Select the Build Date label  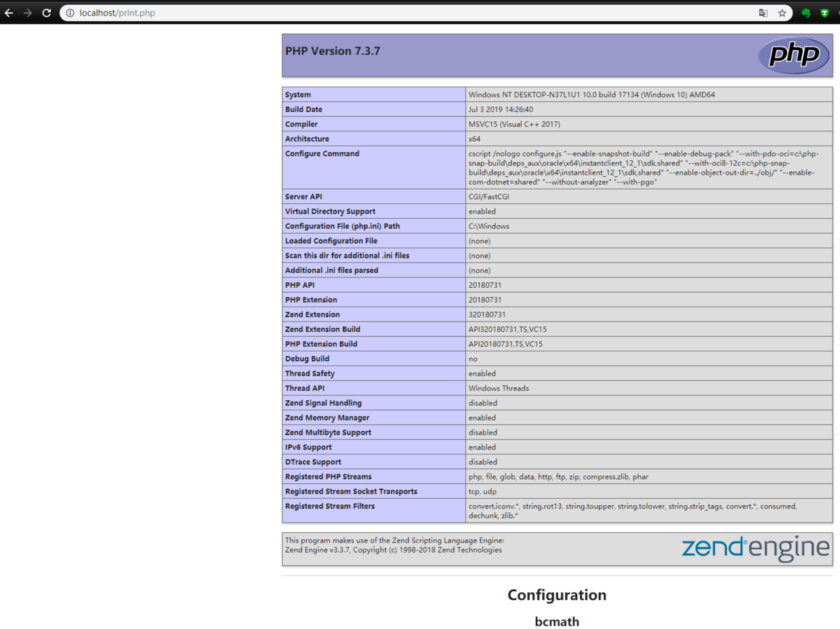tap(304, 110)
